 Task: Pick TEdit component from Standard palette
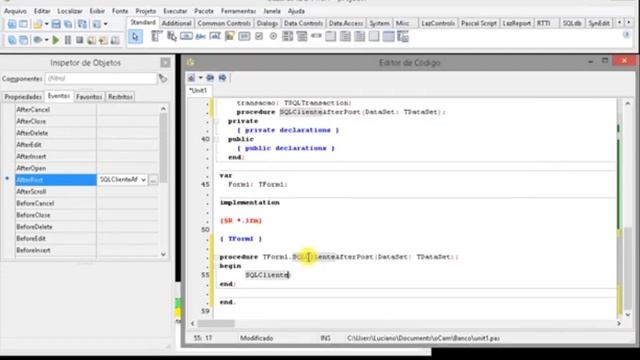[215, 37]
